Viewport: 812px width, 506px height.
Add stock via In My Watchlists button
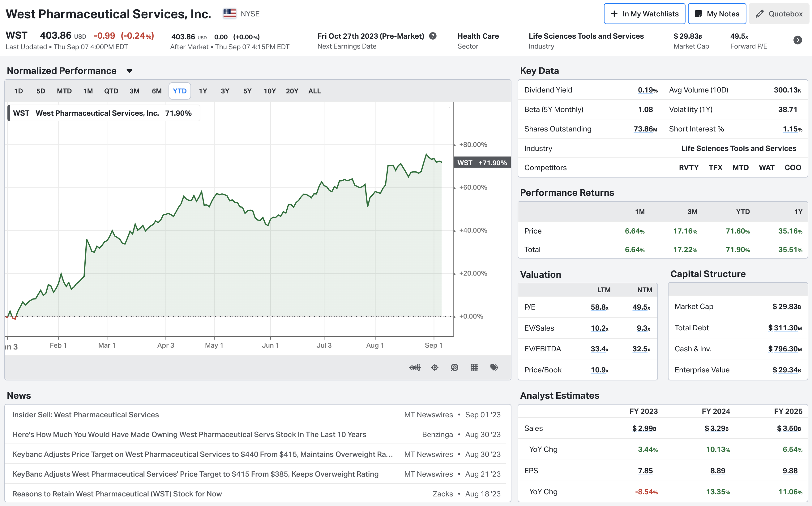[644, 14]
